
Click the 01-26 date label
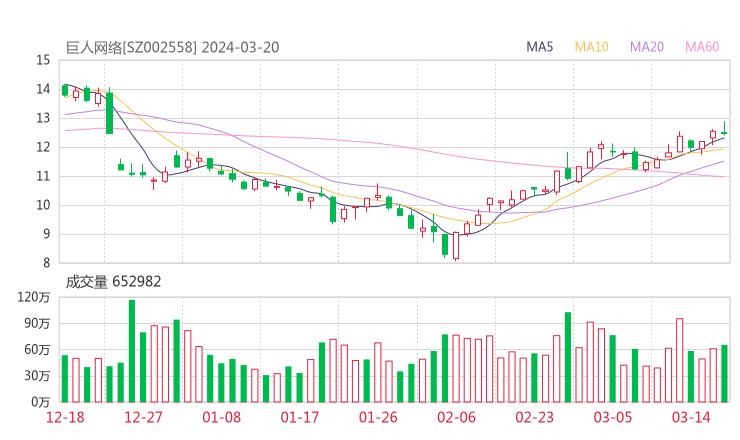[x=378, y=417]
